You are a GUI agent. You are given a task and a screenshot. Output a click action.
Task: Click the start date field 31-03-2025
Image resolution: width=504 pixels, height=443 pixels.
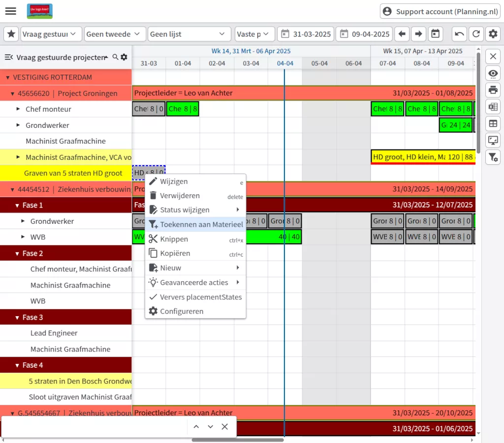point(305,34)
